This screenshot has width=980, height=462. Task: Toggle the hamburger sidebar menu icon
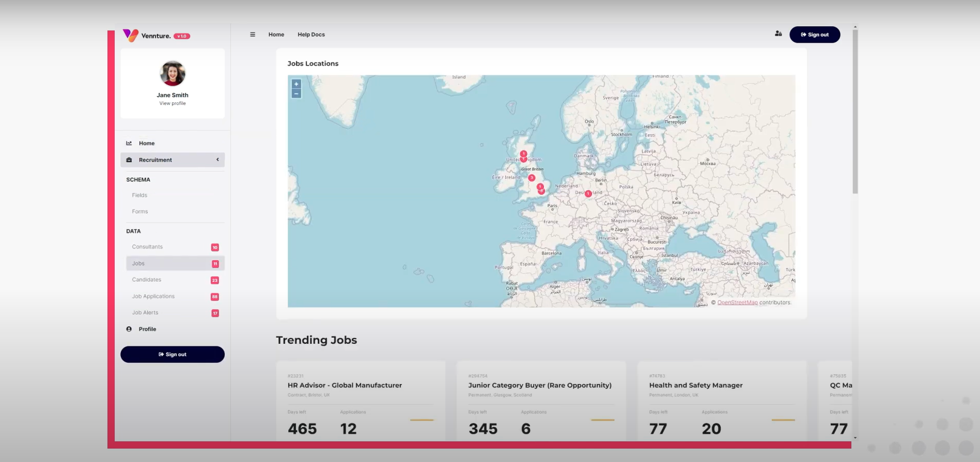coord(253,35)
